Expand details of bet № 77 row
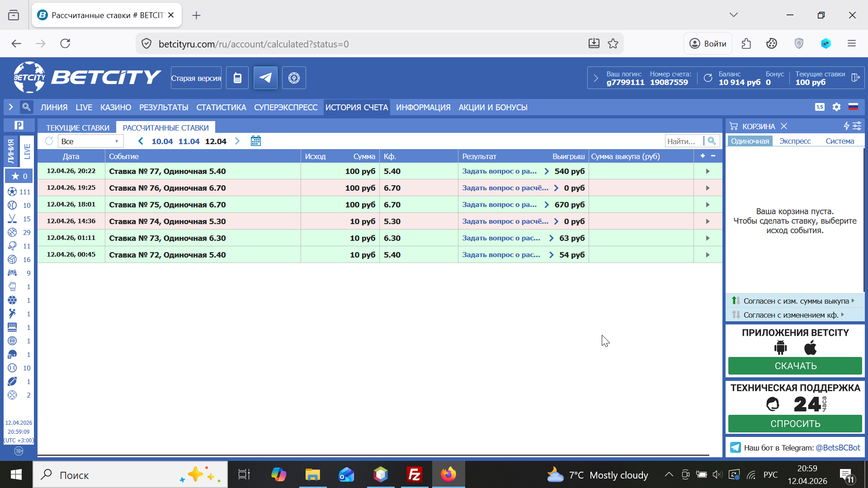The width and height of the screenshot is (868, 488). point(708,171)
